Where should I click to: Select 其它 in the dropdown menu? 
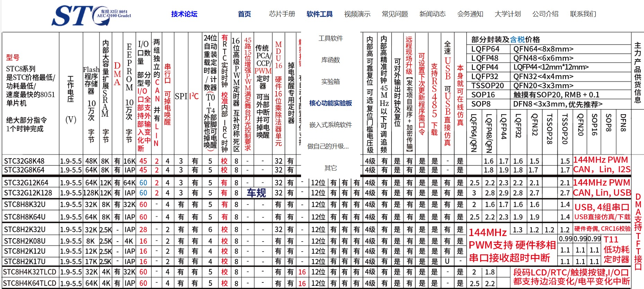[x=330, y=168]
